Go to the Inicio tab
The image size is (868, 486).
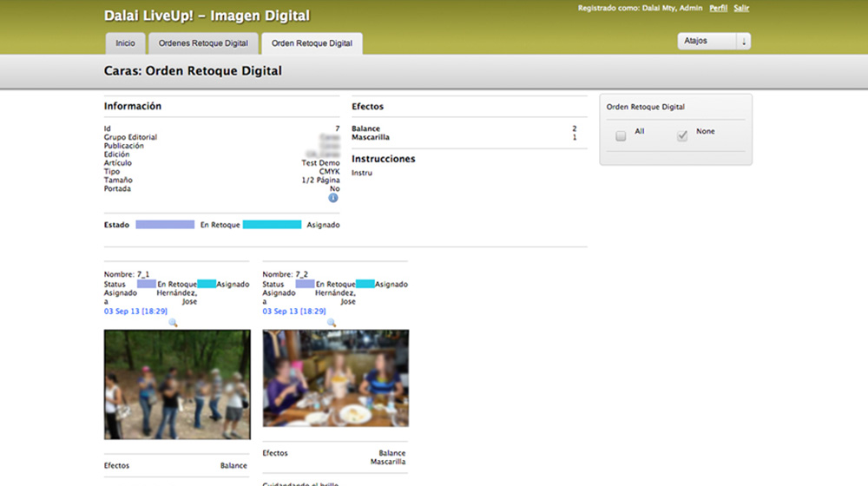click(125, 43)
